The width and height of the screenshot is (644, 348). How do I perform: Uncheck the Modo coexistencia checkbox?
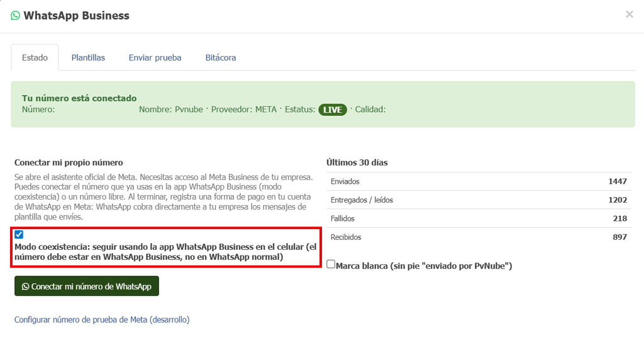(19, 234)
